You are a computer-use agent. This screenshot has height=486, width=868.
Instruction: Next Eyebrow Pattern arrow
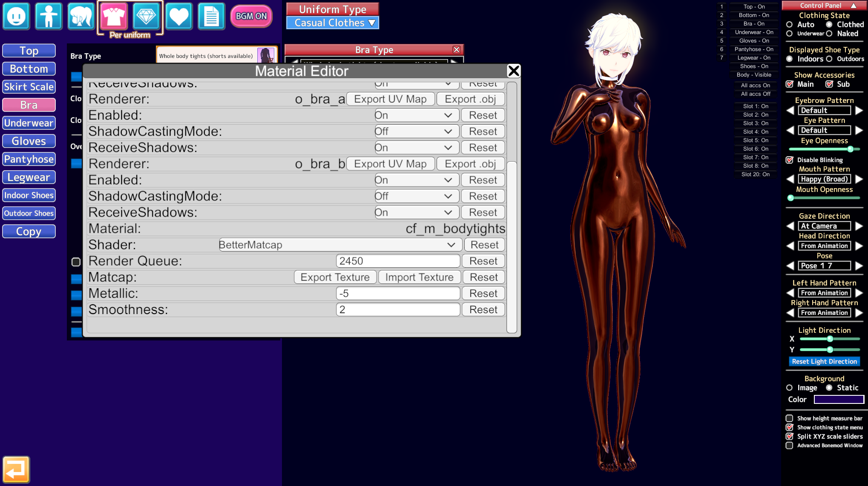[x=859, y=111]
